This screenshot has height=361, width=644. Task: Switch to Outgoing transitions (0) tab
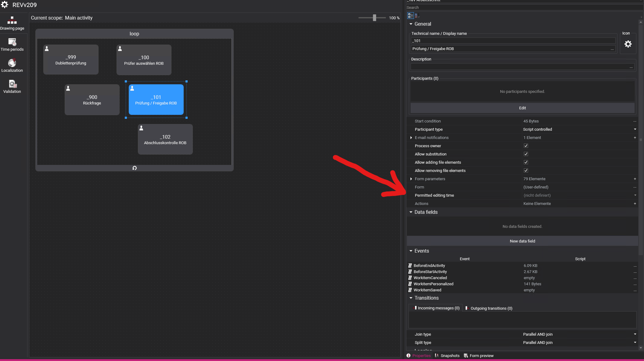[x=489, y=308]
